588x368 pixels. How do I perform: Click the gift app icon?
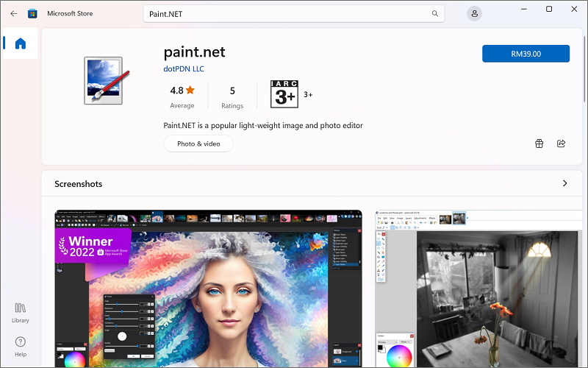539,144
